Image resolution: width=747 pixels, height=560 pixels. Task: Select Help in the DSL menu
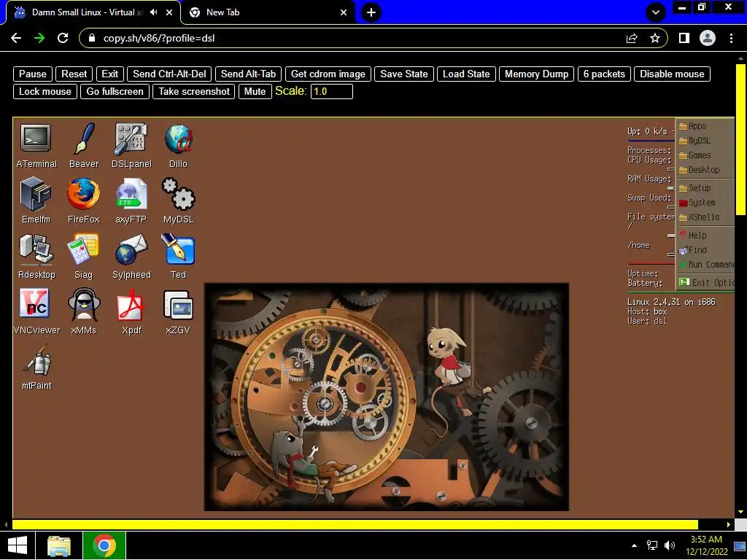[705, 236]
